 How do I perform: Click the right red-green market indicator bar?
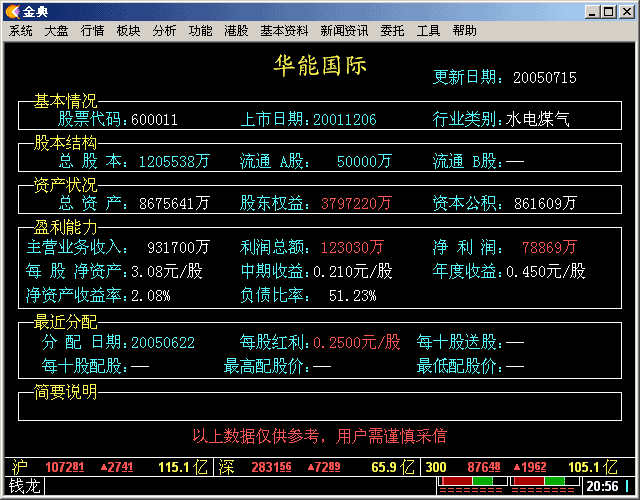coord(545,482)
